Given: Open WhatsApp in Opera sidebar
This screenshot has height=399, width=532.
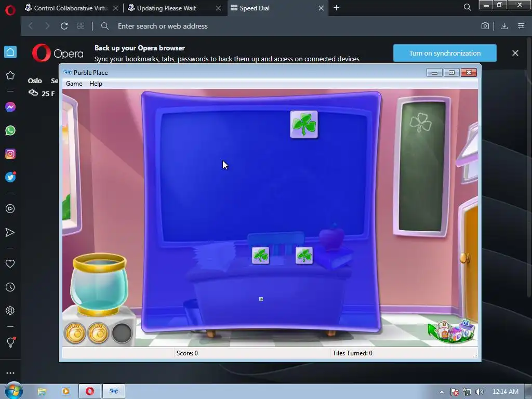Looking at the screenshot, I should click(10, 130).
